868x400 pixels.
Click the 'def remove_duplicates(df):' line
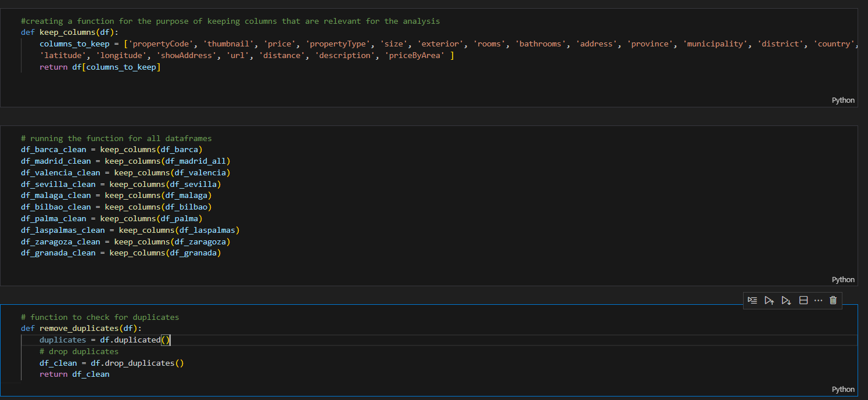pos(81,329)
